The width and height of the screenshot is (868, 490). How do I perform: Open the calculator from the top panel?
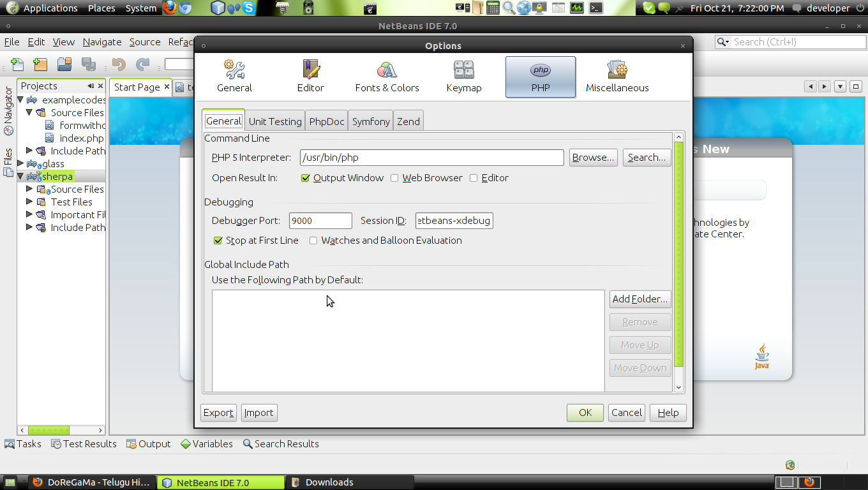pos(493,8)
